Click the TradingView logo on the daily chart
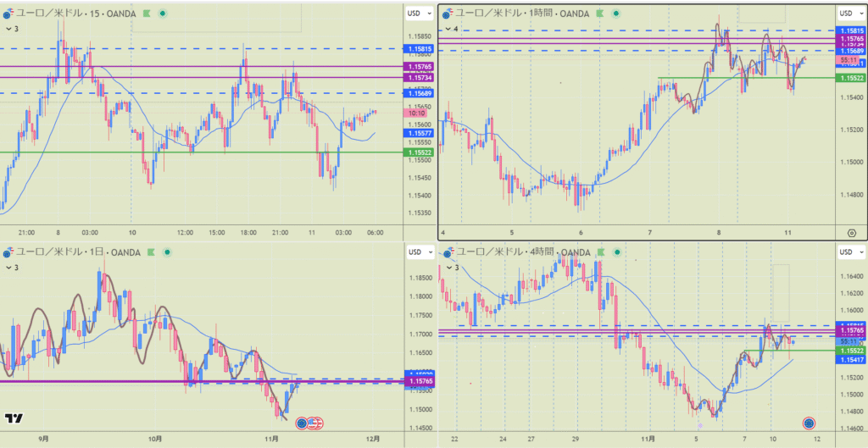Image resolution: width=868 pixels, height=448 pixels. click(x=14, y=418)
